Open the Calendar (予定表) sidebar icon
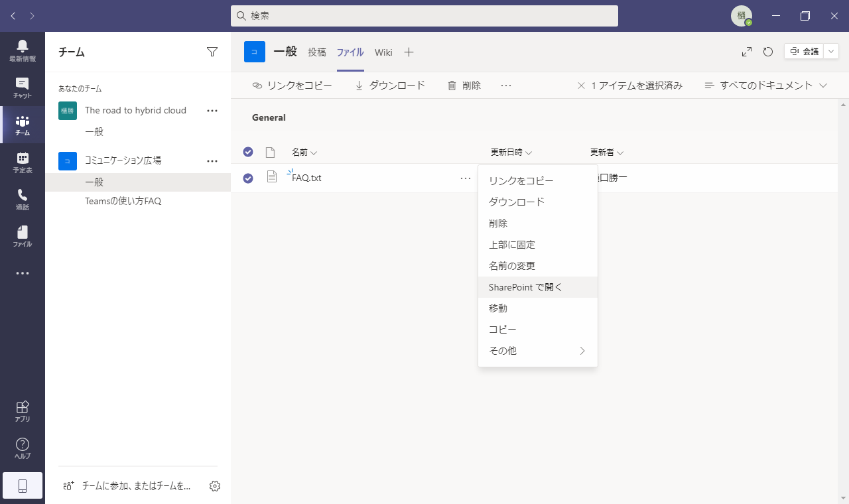 click(x=23, y=162)
